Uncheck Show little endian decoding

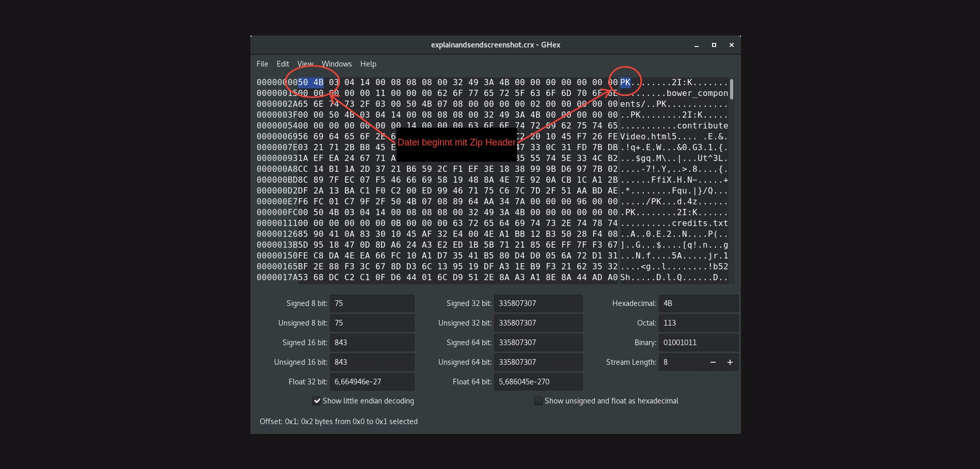pyautogui.click(x=317, y=401)
